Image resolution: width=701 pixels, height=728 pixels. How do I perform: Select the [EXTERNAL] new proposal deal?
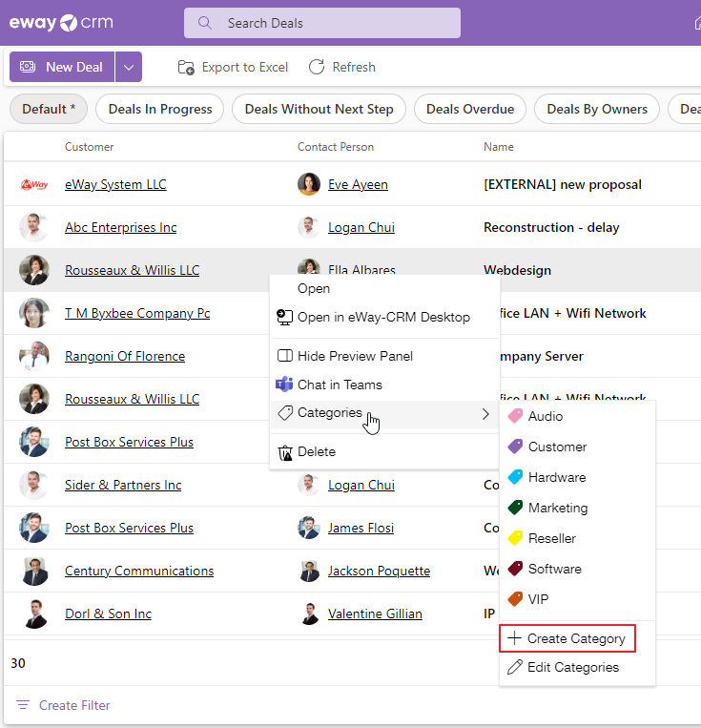[563, 184]
